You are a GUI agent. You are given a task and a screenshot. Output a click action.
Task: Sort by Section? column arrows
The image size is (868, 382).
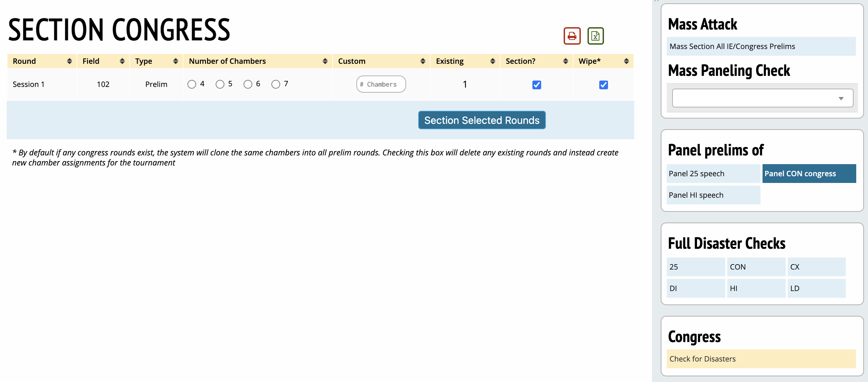pyautogui.click(x=565, y=61)
